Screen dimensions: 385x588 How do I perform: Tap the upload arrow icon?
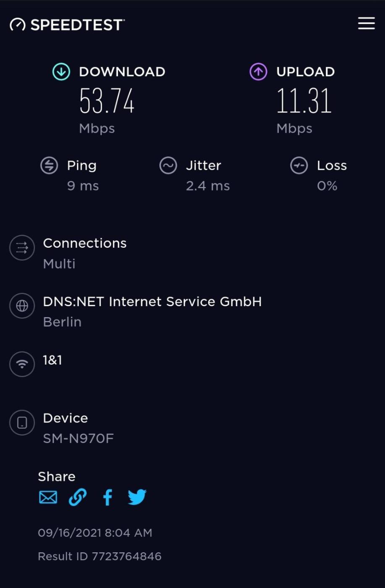[x=258, y=72]
